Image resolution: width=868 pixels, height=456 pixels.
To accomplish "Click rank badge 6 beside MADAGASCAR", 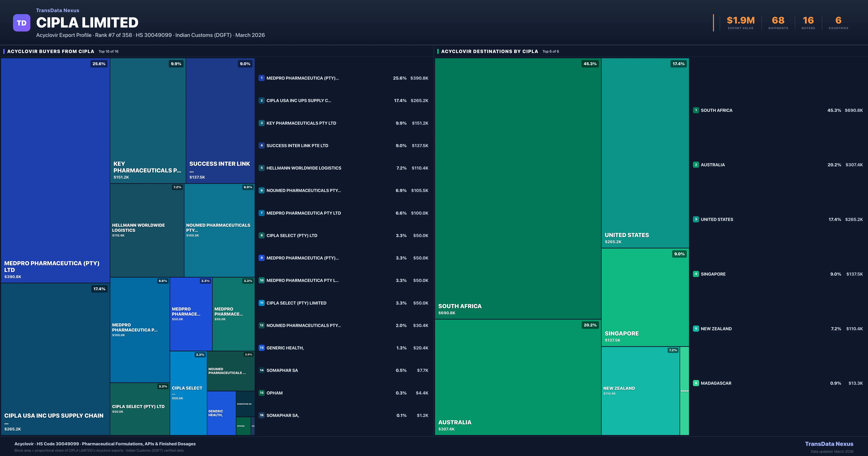I will pos(696,383).
